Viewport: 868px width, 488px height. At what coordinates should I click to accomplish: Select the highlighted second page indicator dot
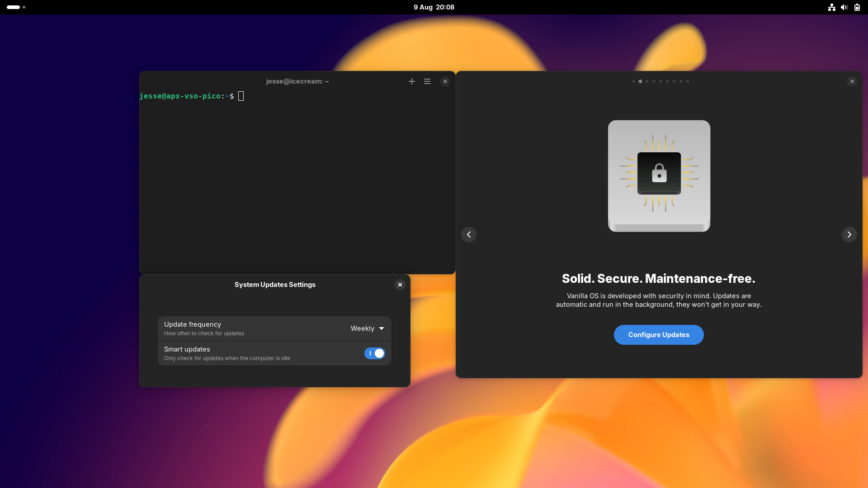tap(640, 81)
